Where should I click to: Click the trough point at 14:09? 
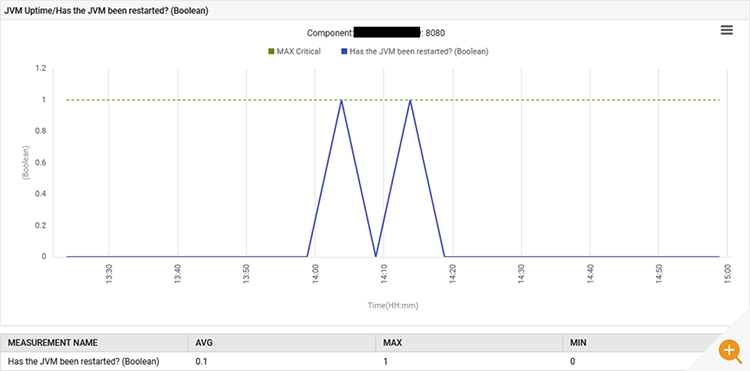pyautogui.click(x=375, y=256)
